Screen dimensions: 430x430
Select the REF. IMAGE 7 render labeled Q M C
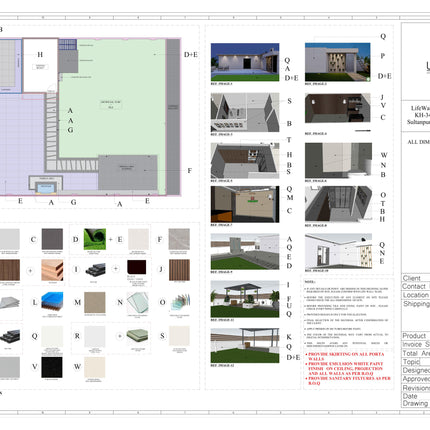tap(245, 204)
